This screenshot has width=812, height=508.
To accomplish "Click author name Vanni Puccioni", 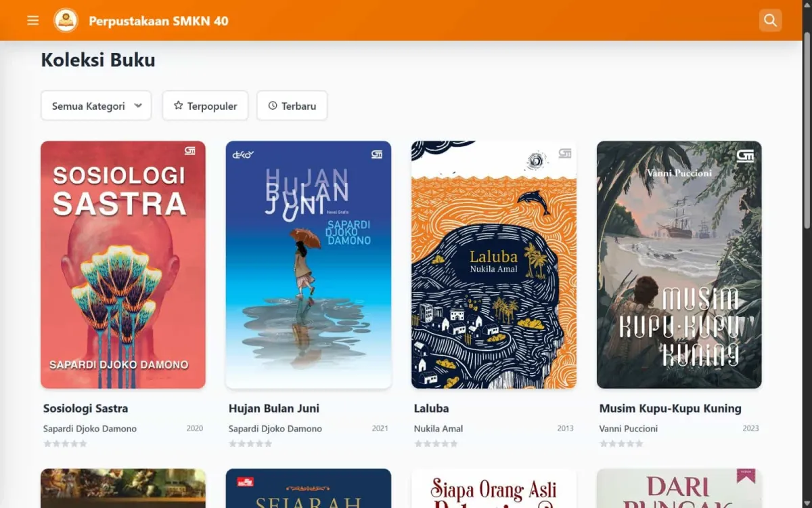I will tap(629, 429).
